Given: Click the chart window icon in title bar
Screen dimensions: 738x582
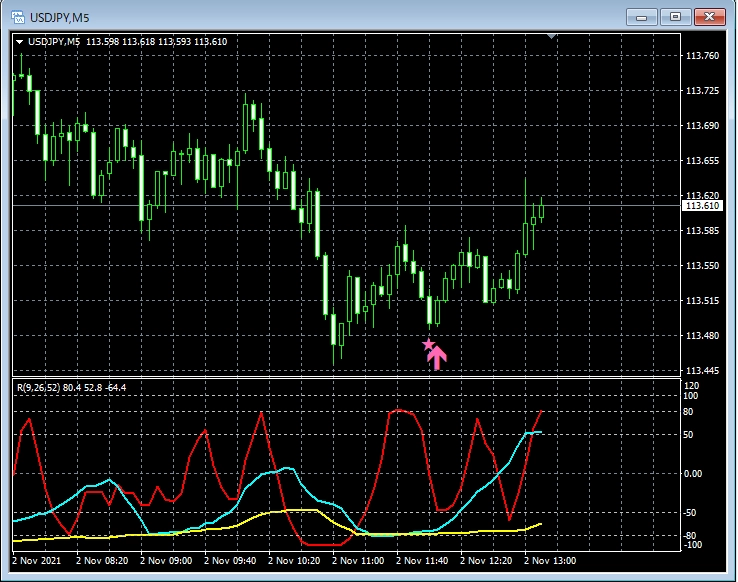Looking at the screenshot, I should tap(17, 17).
